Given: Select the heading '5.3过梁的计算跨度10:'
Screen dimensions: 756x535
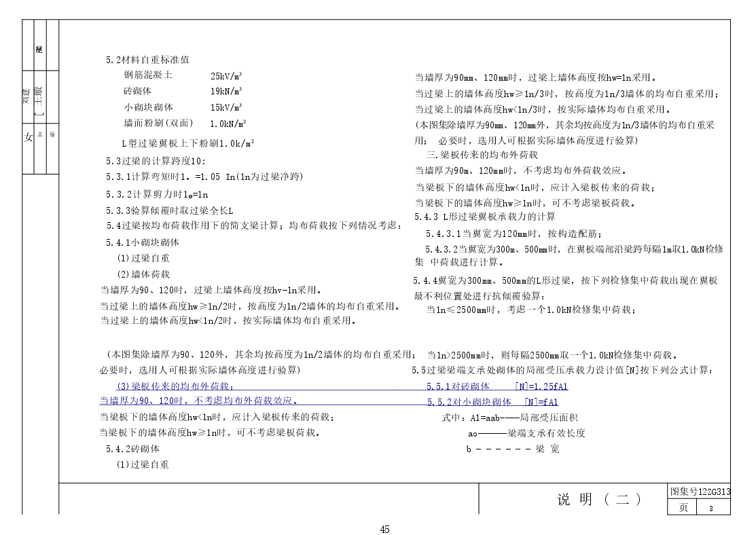Looking at the screenshot, I should click(x=156, y=161).
